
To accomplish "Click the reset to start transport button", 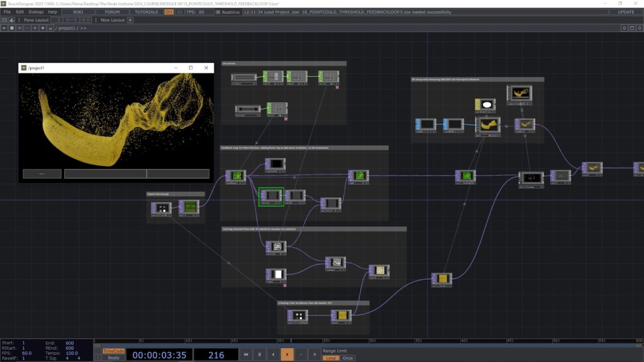I will tap(246, 355).
